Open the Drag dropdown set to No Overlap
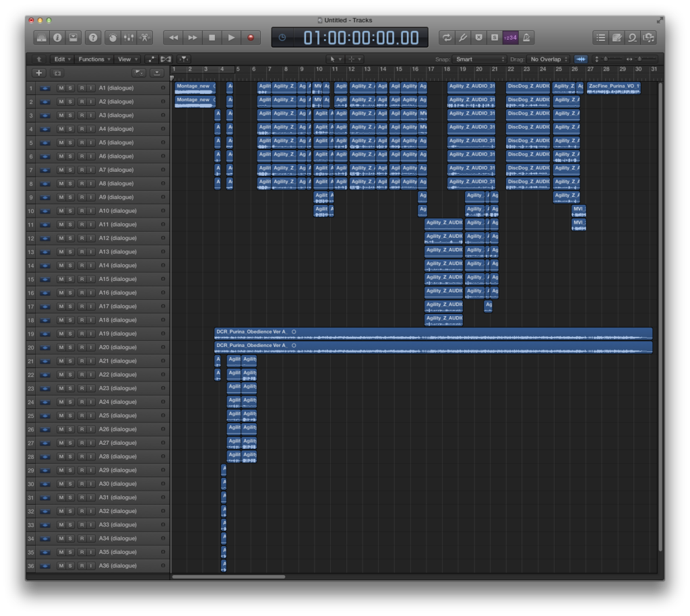This screenshot has height=616, width=690. [x=548, y=59]
